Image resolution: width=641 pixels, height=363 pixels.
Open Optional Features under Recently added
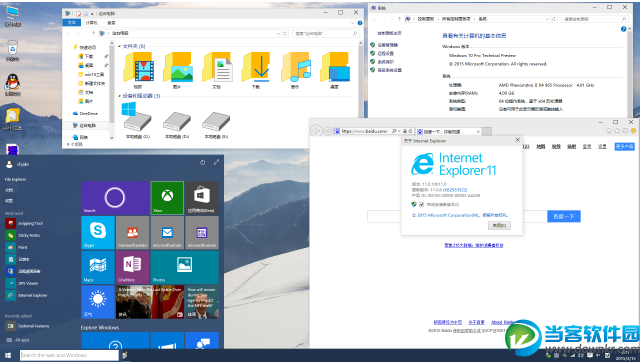27,326
